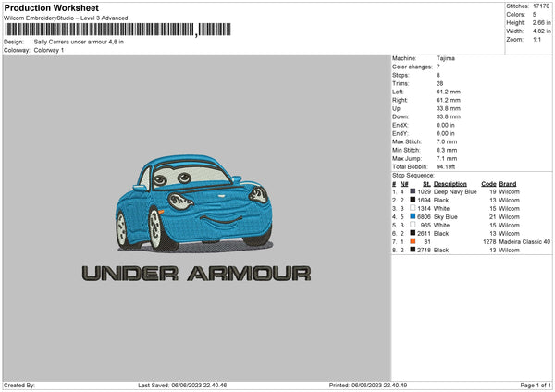
Task: Click the Colorway 1 label
Action: pyautogui.click(x=50, y=49)
